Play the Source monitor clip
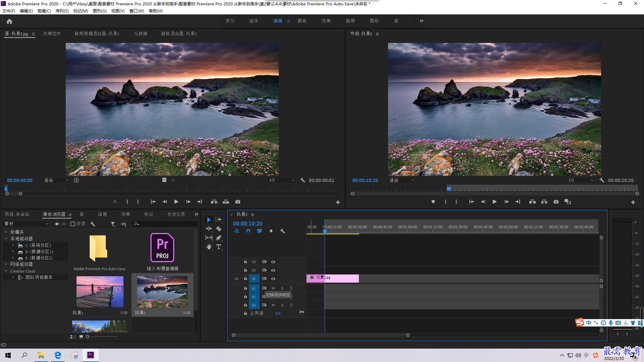The height and width of the screenshot is (362, 644). [x=176, y=202]
